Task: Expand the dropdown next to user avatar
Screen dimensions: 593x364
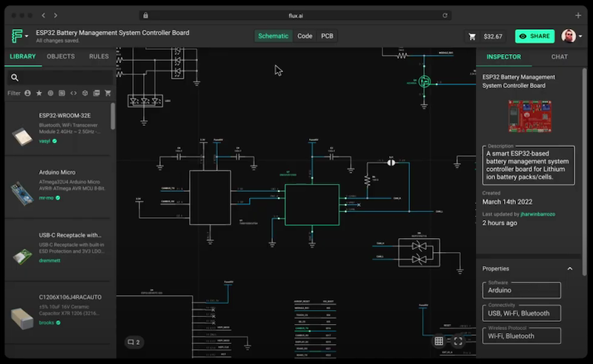Action: click(x=580, y=36)
